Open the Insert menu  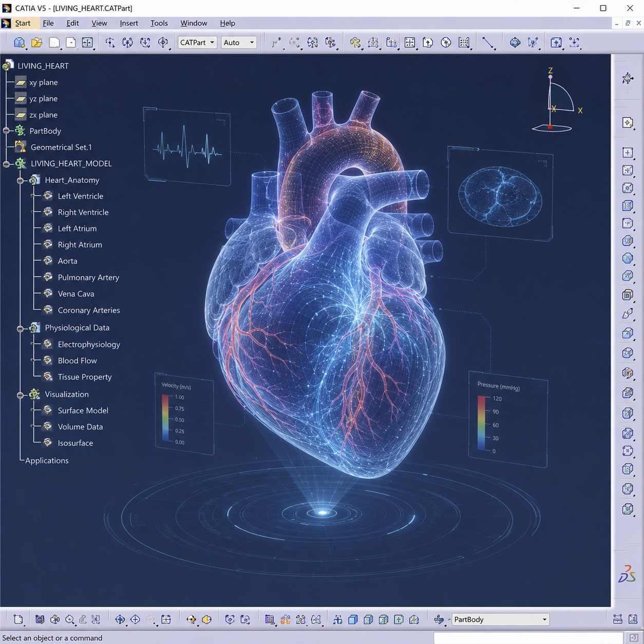129,23
